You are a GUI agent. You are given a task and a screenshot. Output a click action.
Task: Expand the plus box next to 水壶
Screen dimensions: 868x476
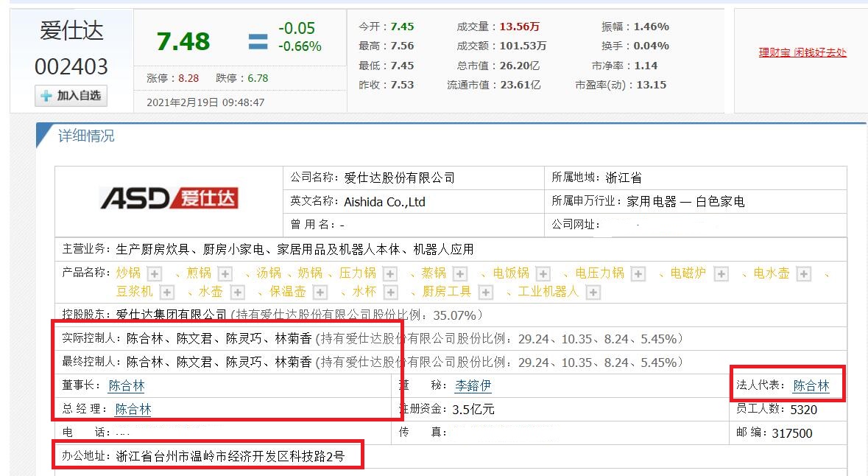238,292
